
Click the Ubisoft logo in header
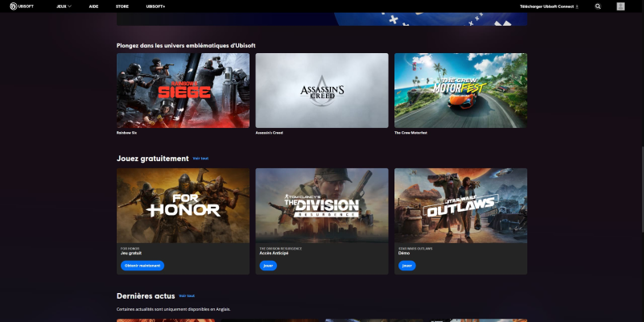tap(22, 6)
